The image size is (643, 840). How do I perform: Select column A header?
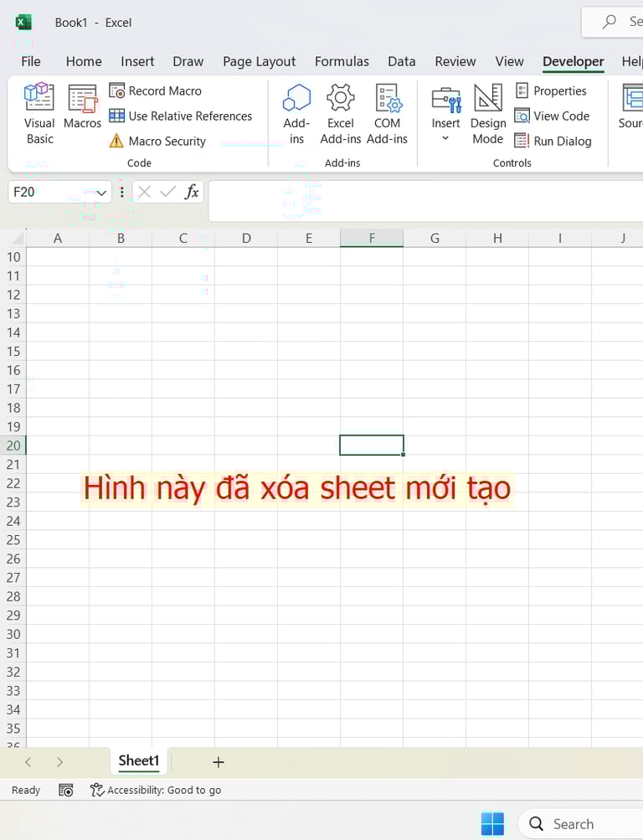tap(57, 238)
